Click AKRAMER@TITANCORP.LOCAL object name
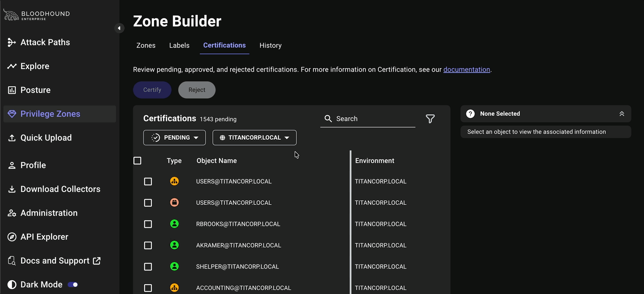644x294 pixels. tap(238, 245)
